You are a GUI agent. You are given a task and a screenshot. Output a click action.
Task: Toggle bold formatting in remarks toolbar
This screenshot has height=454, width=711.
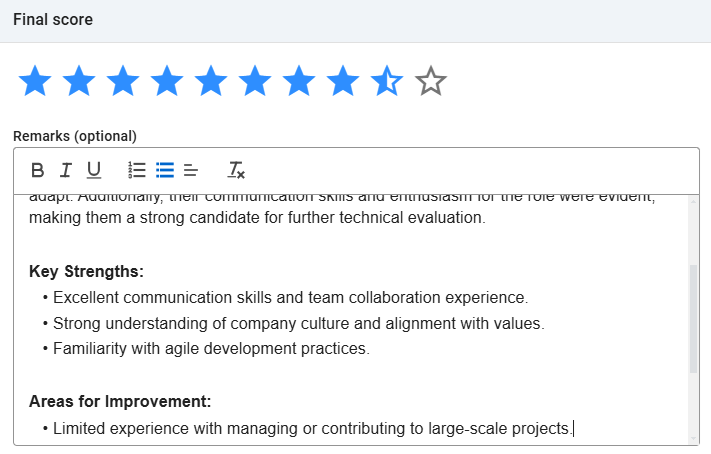[38, 170]
